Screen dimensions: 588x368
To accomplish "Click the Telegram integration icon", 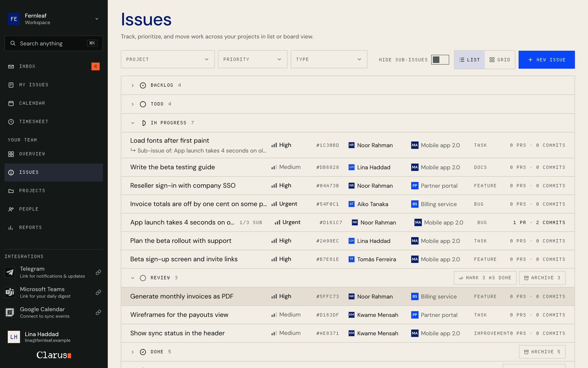I will point(10,272).
